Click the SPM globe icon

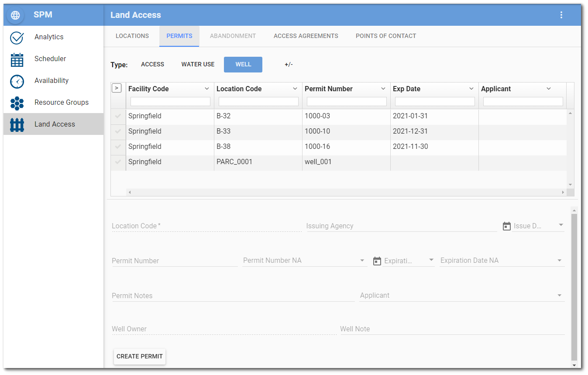click(16, 15)
